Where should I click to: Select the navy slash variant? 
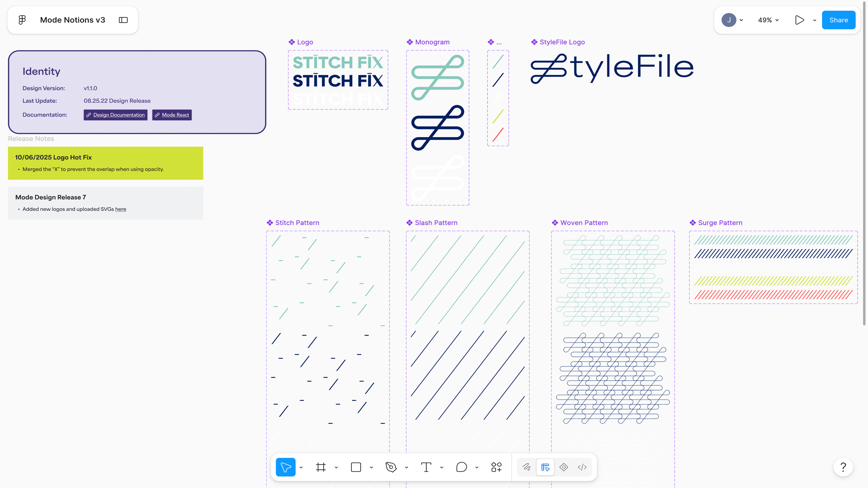tap(498, 80)
